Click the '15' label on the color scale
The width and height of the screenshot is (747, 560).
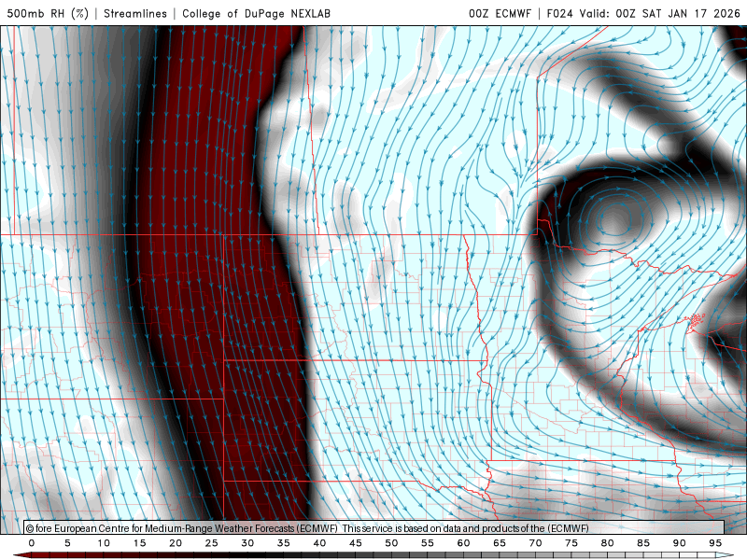[x=139, y=543]
